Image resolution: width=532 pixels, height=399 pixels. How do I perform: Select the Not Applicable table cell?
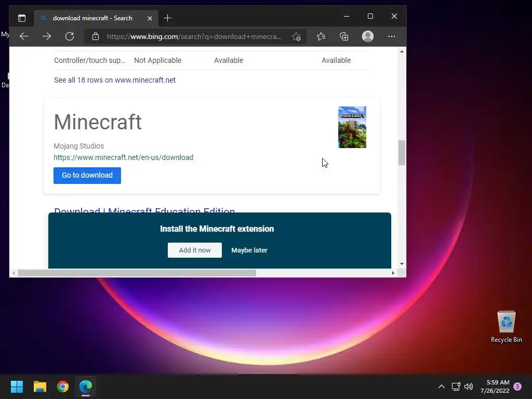pyautogui.click(x=158, y=60)
